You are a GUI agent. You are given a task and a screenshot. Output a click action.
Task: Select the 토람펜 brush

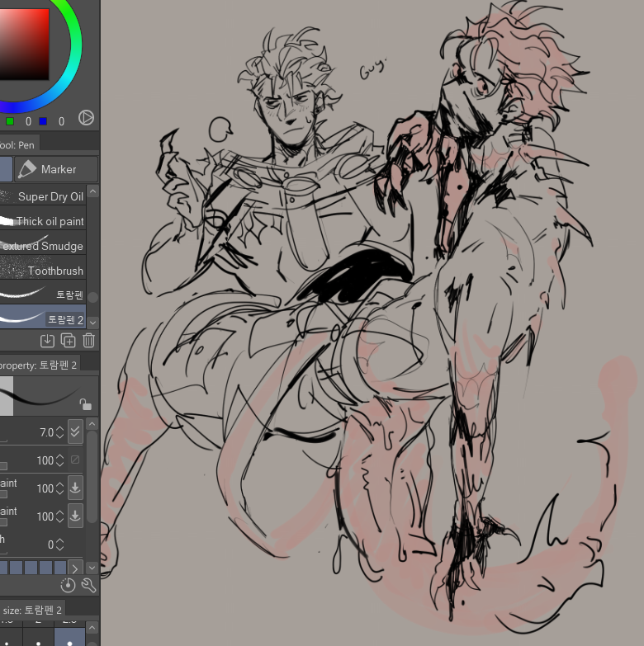click(43, 295)
